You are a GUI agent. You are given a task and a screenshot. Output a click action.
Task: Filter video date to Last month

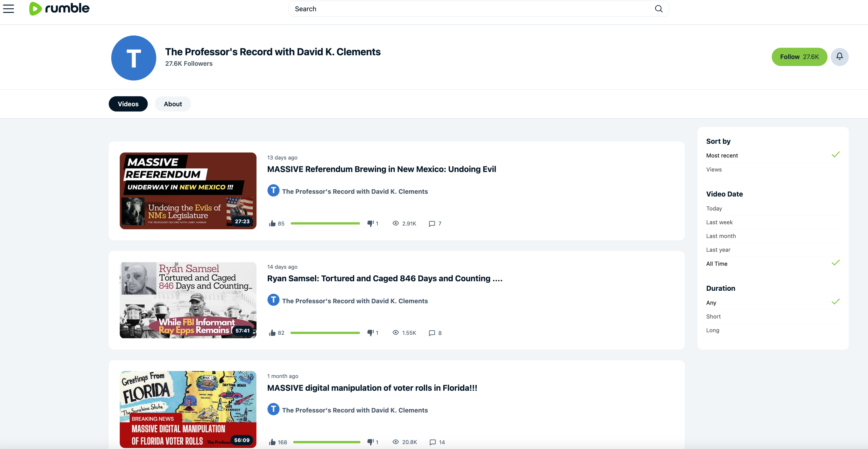(x=721, y=236)
